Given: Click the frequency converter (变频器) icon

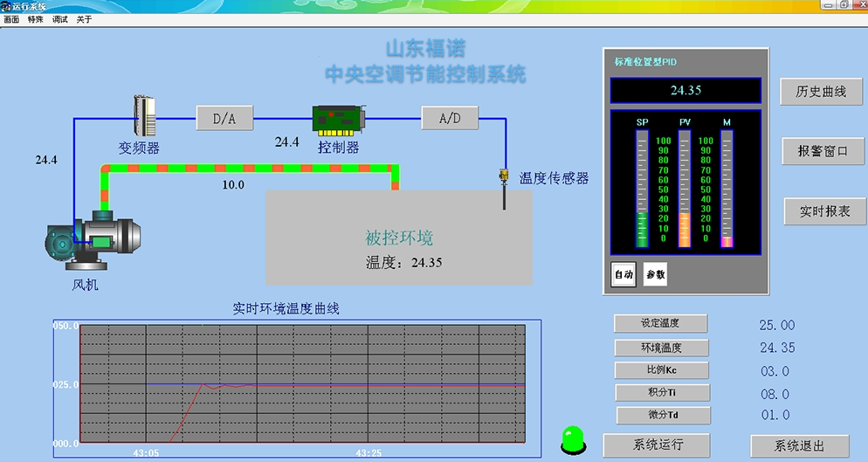Looking at the screenshot, I should 144,116.
